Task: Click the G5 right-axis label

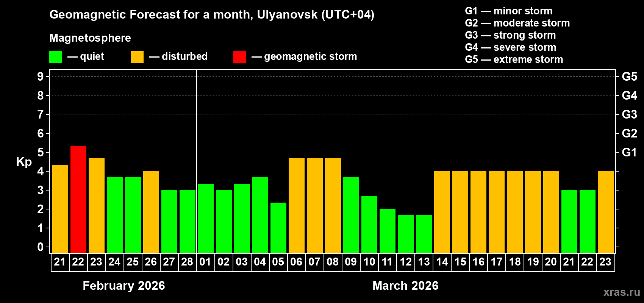Action: pyautogui.click(x=630, y=77)
